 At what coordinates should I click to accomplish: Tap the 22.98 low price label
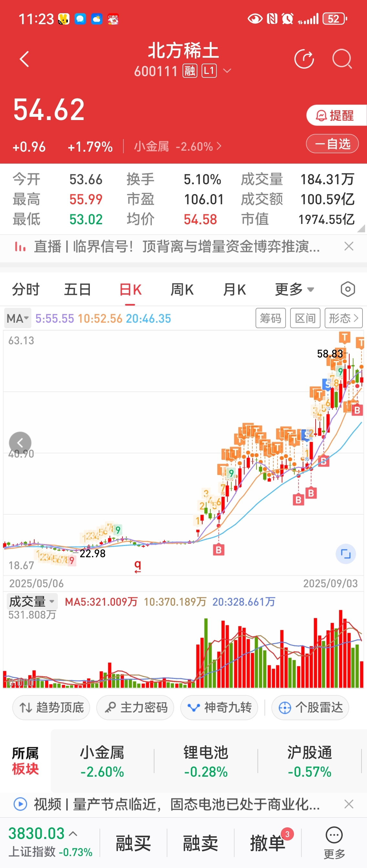pos(92,553)
